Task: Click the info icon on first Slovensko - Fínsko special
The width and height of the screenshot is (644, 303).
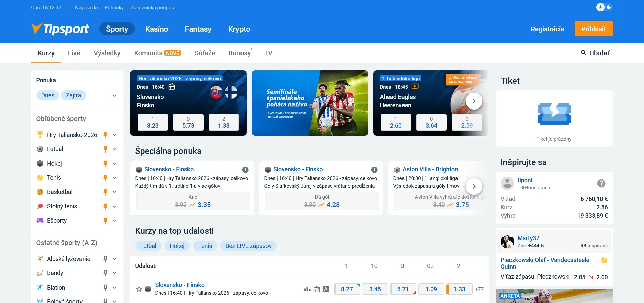Action: coord(245,170)
